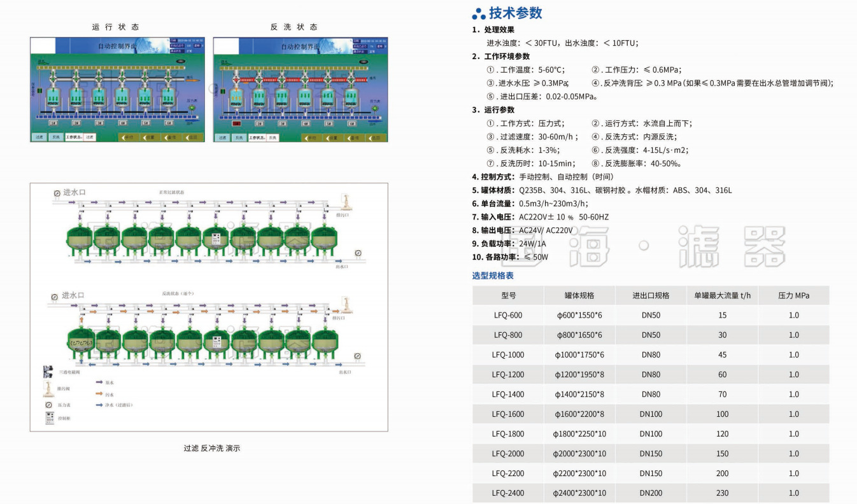The height and width of the screenshot is (504, 857).
Task: Click the 技术参数 heading
Action: pyautogui.click(x=516, y=13)
